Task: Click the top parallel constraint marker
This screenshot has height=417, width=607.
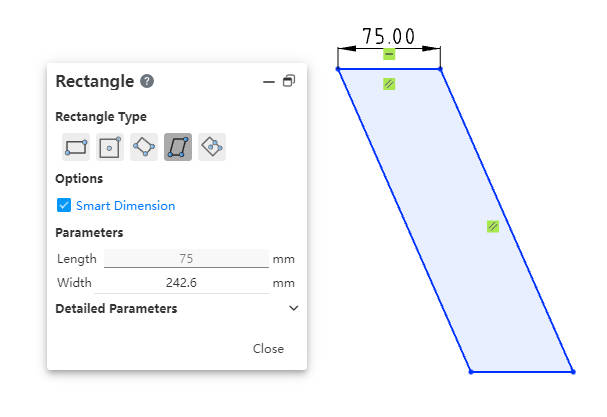Action: coord(389,85)
